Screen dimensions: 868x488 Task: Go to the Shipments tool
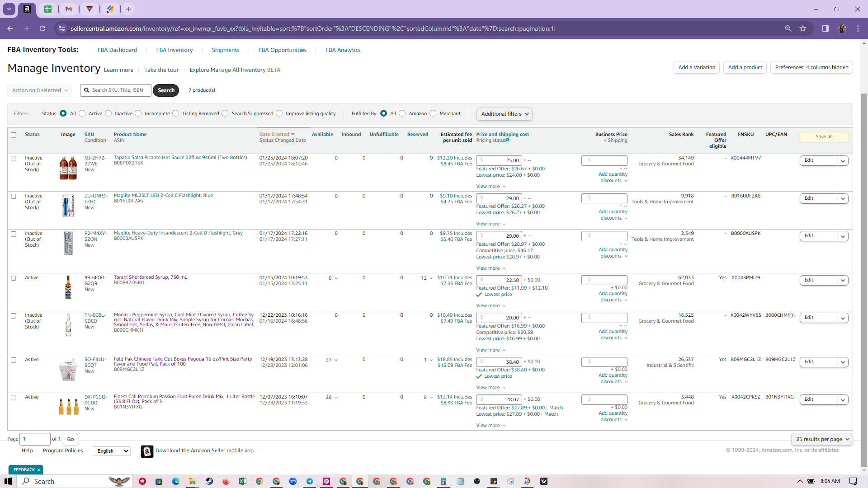point(226,50)
